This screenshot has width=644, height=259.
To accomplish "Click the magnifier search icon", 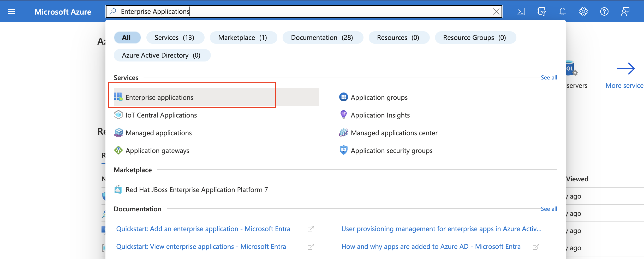I will pos(113,11).
